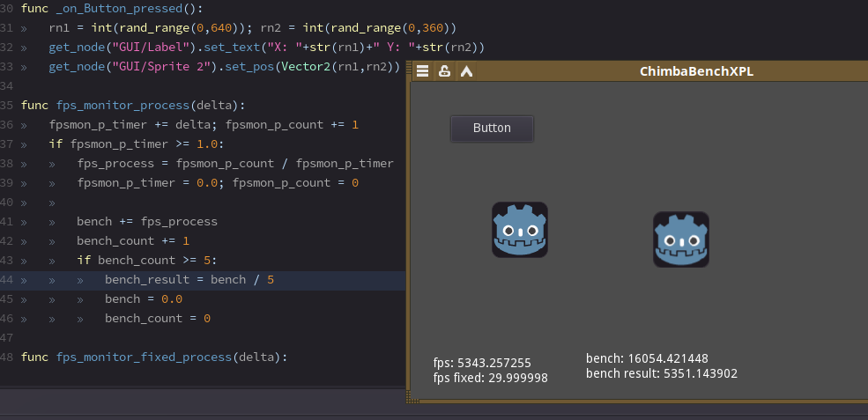Click the bench value label
868x420 pixels.
pos(647,358)
